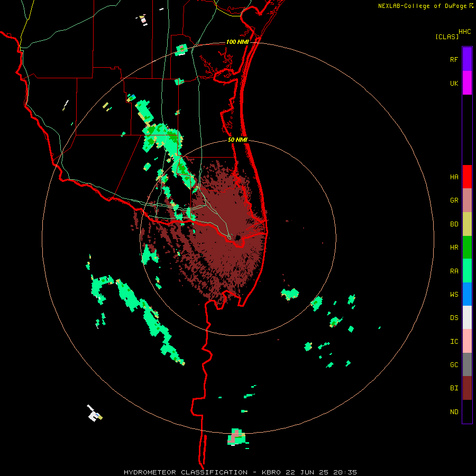Click the RF legend label

[454, 60]
